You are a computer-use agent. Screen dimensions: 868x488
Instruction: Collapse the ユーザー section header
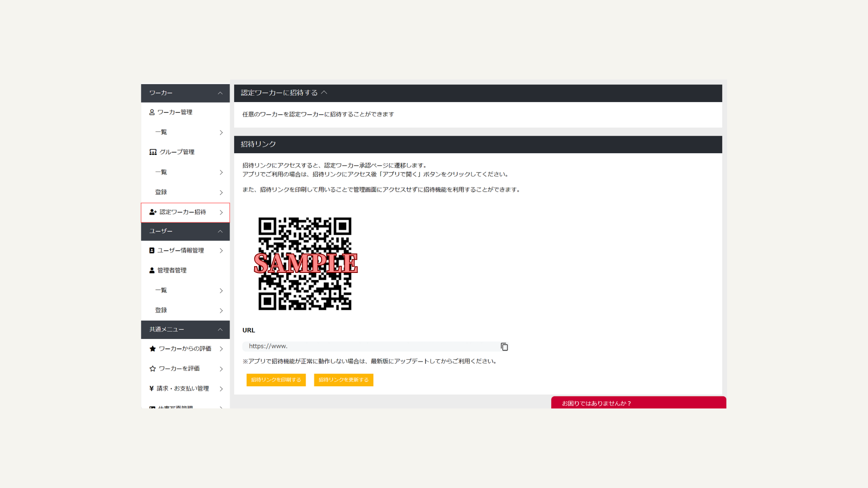click(220, 231)
